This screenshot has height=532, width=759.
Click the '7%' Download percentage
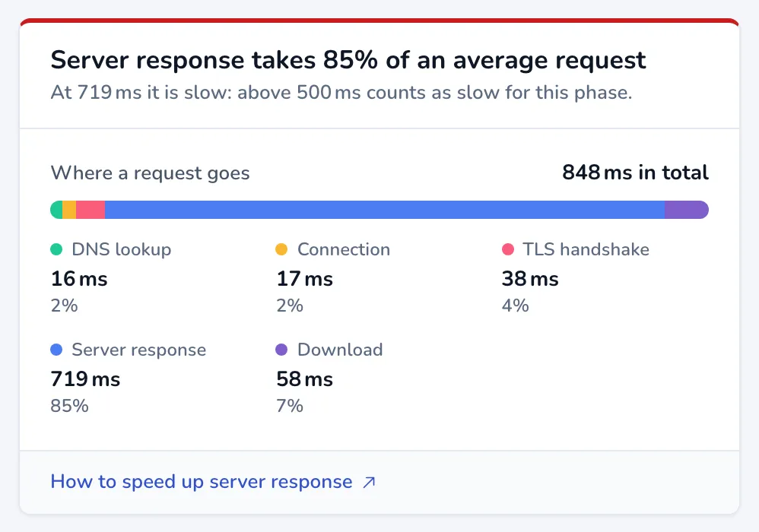[290, 406]
